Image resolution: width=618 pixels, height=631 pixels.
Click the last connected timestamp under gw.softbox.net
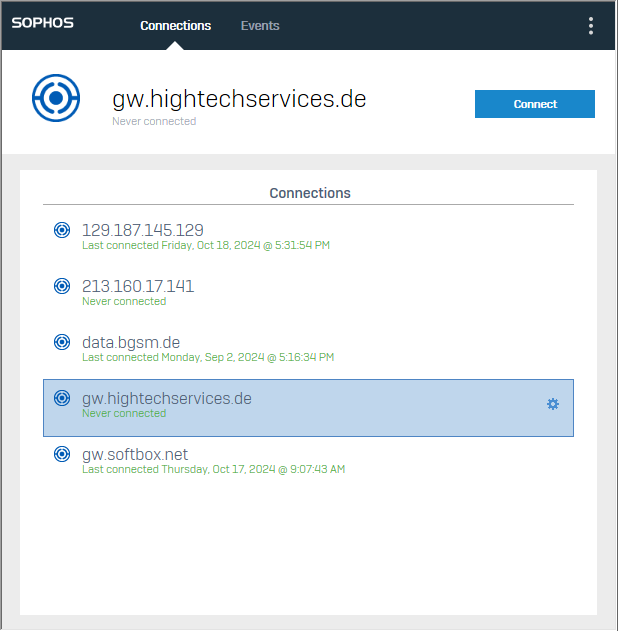(x=213, y=469)
